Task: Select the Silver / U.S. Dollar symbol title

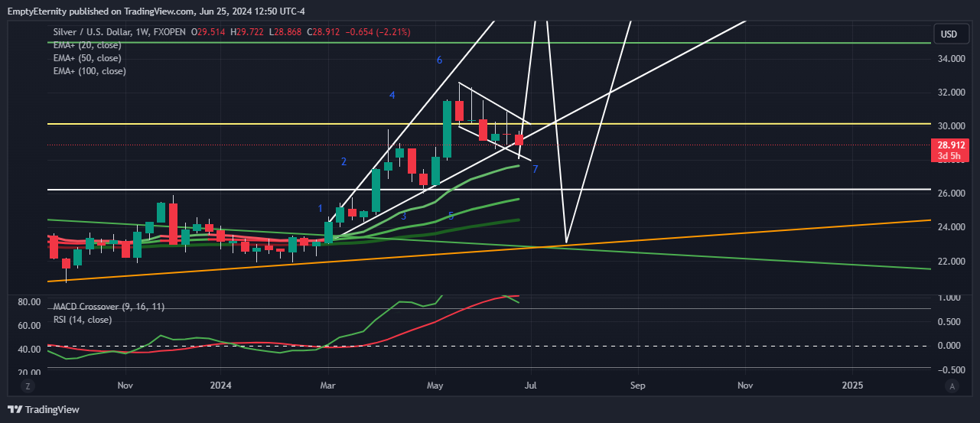Action: (x=90, y=32)
